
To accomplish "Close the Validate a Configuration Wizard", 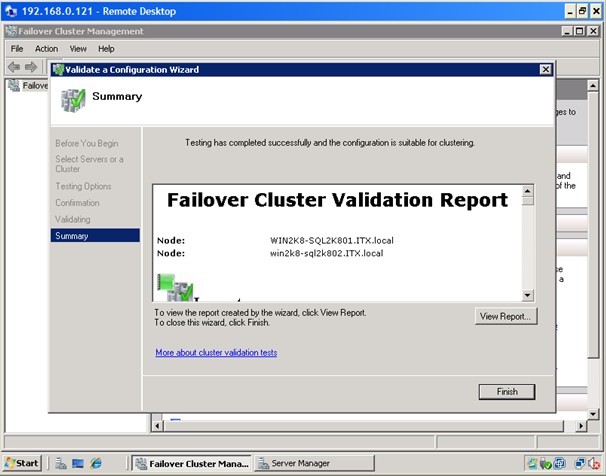I will (x=545, y=69).
